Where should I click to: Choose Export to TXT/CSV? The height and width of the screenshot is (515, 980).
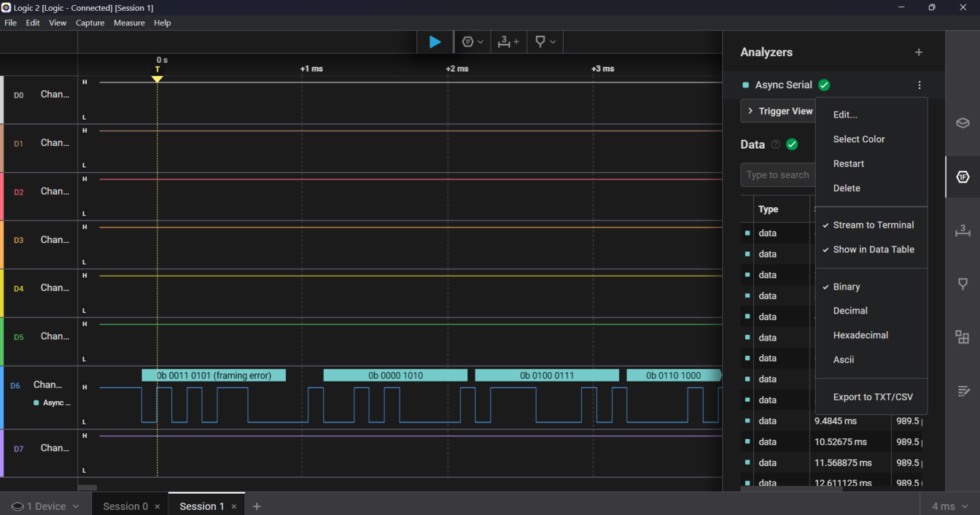873,398
